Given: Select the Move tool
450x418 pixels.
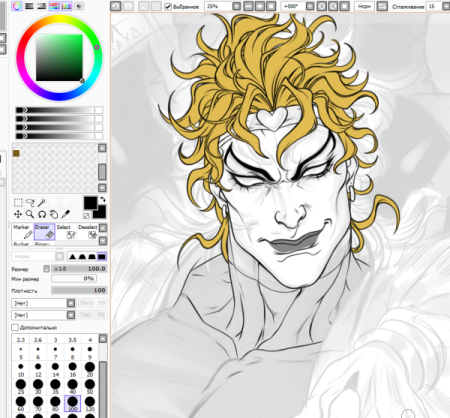Looking at the screenshot, I should [x=18, y=214].
